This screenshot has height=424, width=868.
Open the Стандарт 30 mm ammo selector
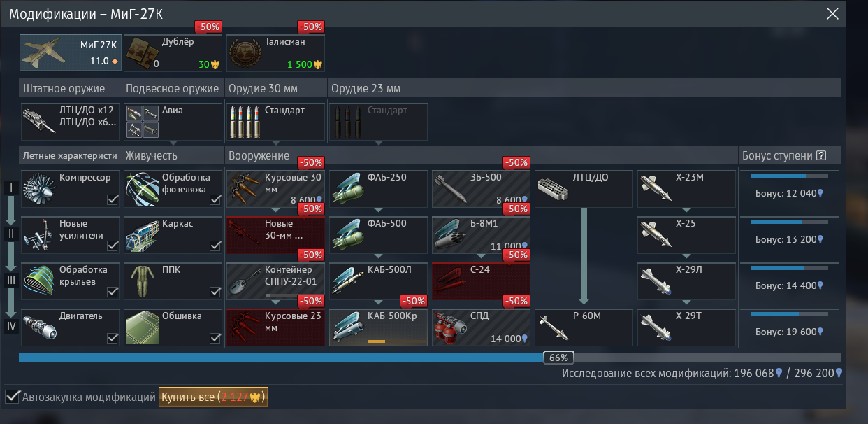pyautogui.click(x=276, y=122)
